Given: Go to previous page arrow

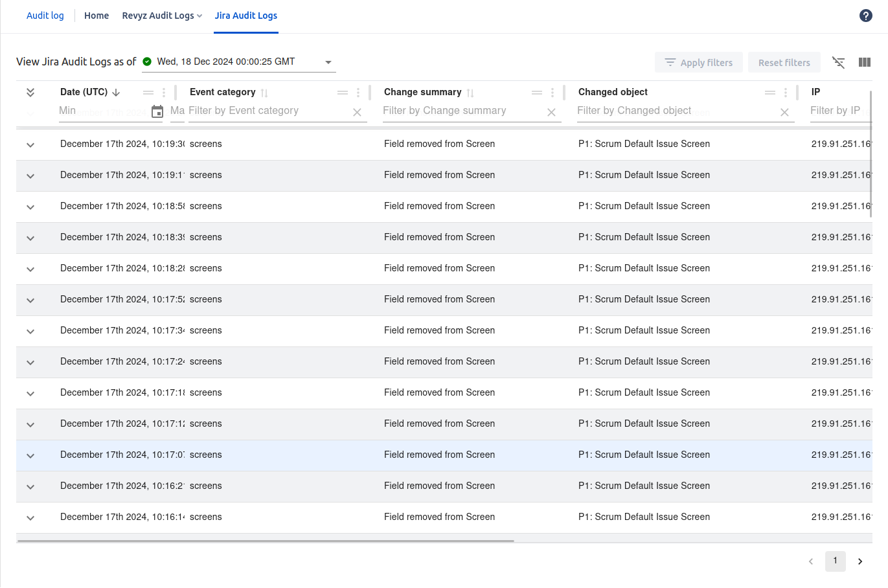Looking at the screenshot, I should [811, 561].
